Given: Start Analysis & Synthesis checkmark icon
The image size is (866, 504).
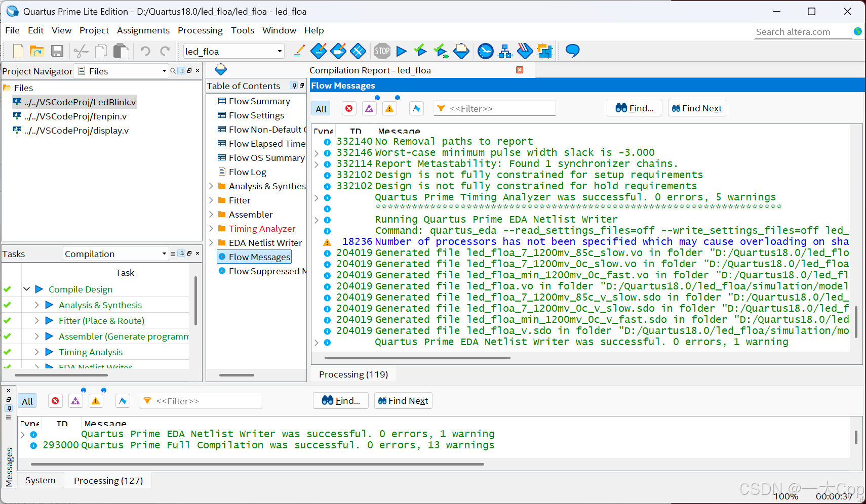Looking at the screenshot, I should [420, 50].
